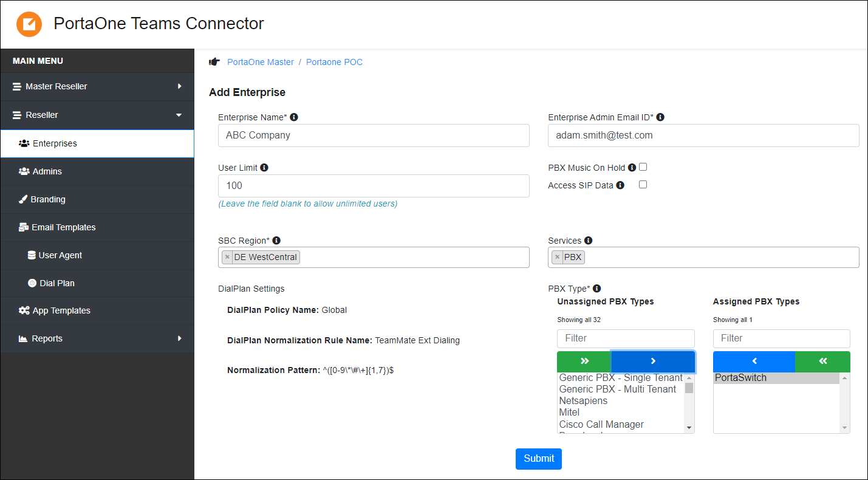Image resolution: width=868 pixels, height=480 pixels.
Task: Tick the Access SIP Data checkbox
Action: (x=643, y=185)
